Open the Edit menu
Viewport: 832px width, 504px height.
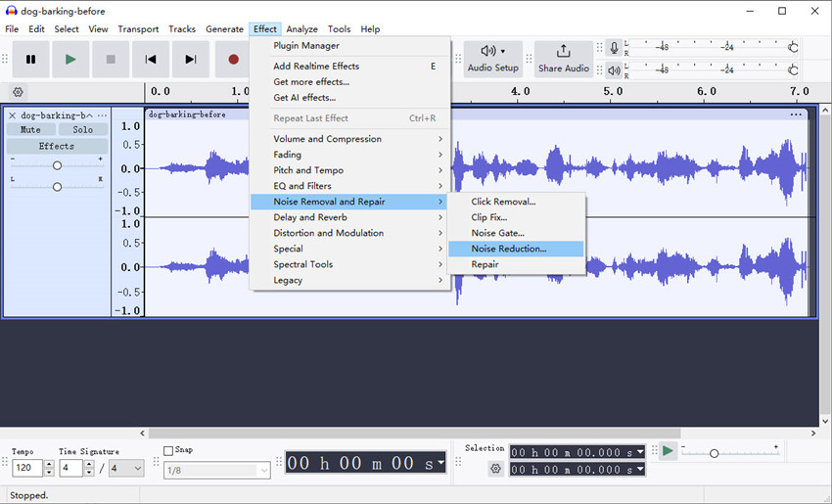tap(36, 29)
